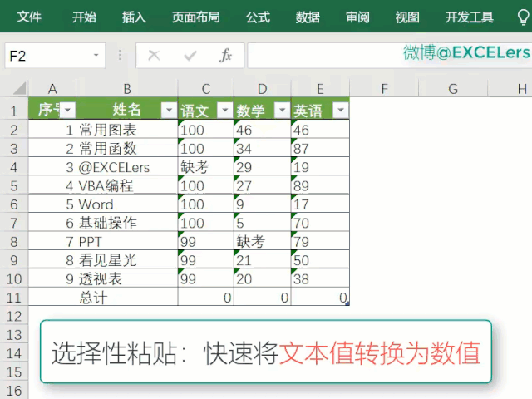Select column E header
532x399 pixels.
tap(320, 89)
